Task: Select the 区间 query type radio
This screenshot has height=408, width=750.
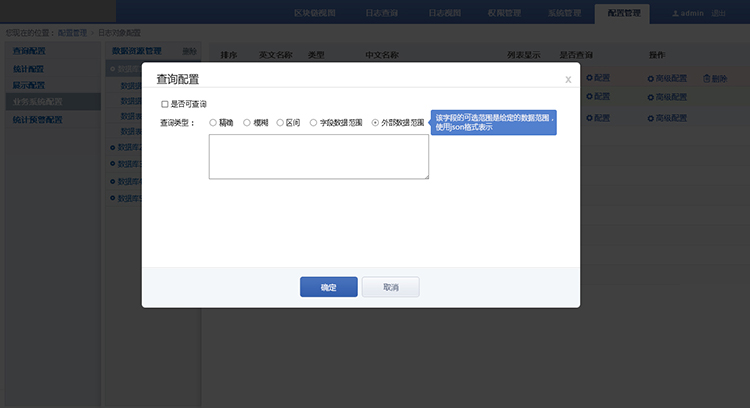Action: click(x=280, y=123)
